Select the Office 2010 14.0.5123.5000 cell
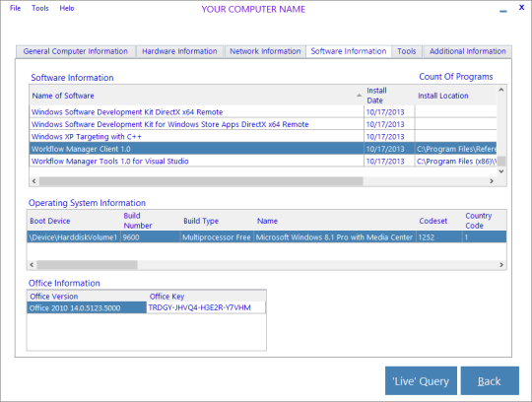Image resolution: width=532 pixels, height=402 pixels. (x=87, y=307)
